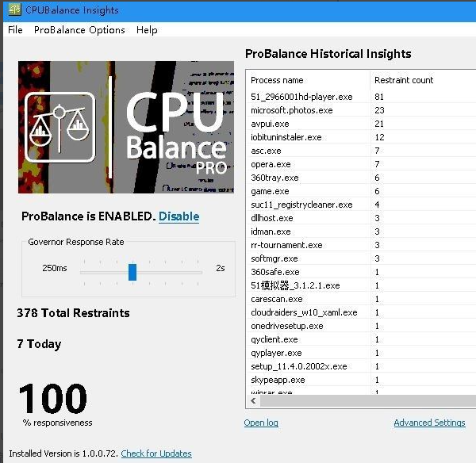Click the Governor Response Rate slider thumb
Image resolution: width=476 pixels, height=463 pixels.
tap(132, 272)
